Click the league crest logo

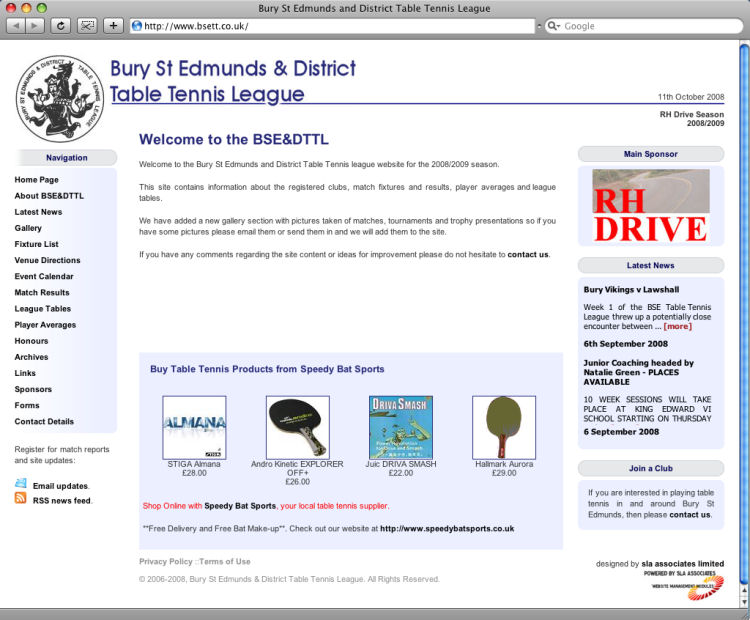[x=60, y=98]
